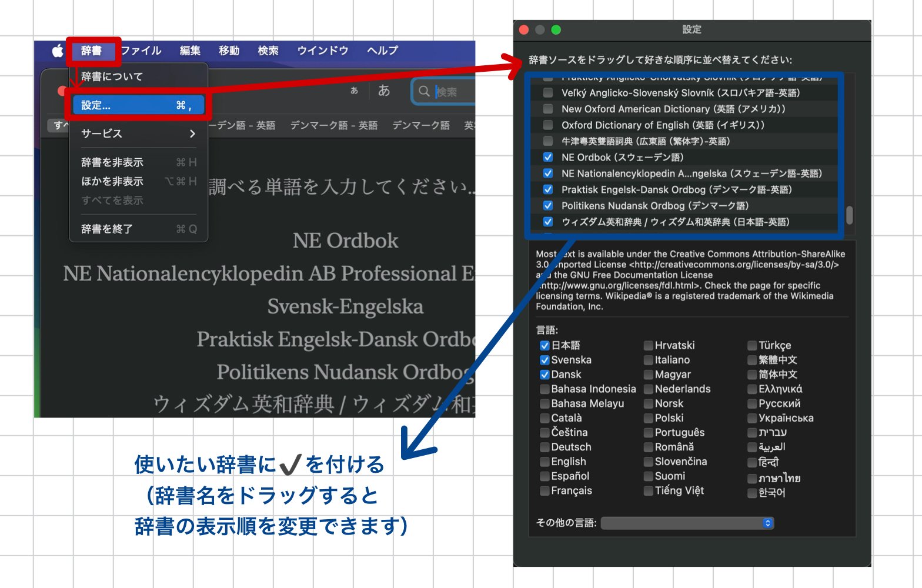Check Català language checkbox
Viewport: 922px width, 588px height.
pyautogui.click(x=544, y=418)
